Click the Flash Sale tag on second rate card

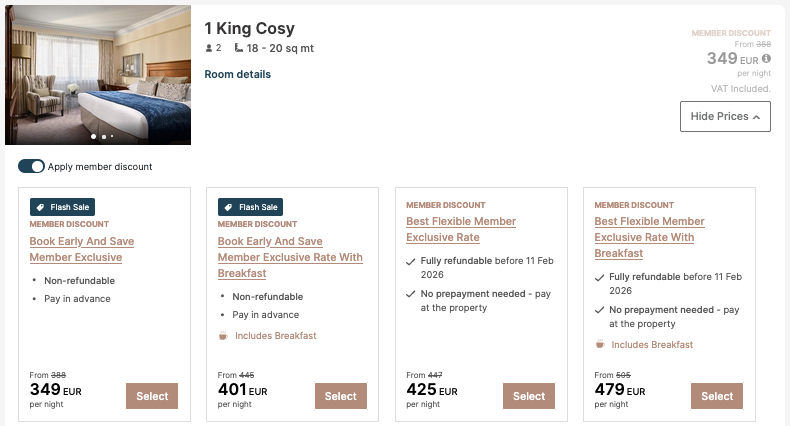point(250,207)
